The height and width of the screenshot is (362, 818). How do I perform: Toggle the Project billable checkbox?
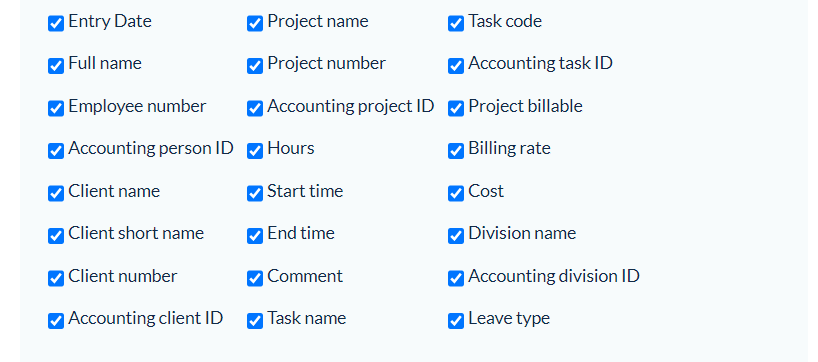pyautogui.click(x=455, y=108)
